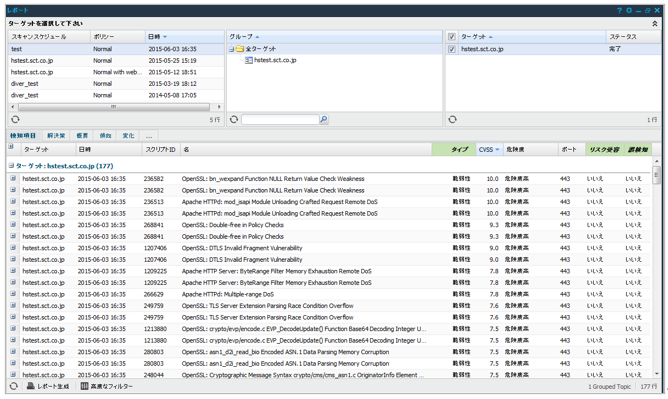Focus the group search input field
Screen dimensions: 668x399
click(x=280, y=119)
